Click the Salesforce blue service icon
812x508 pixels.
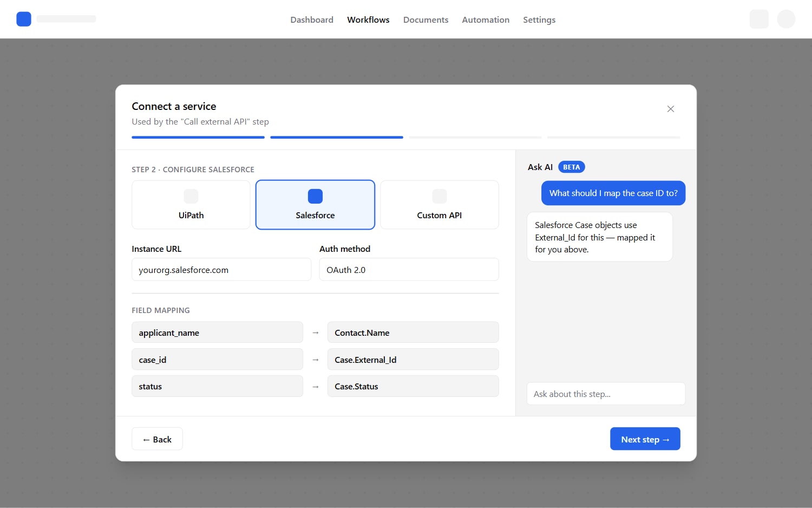[315, 196]
